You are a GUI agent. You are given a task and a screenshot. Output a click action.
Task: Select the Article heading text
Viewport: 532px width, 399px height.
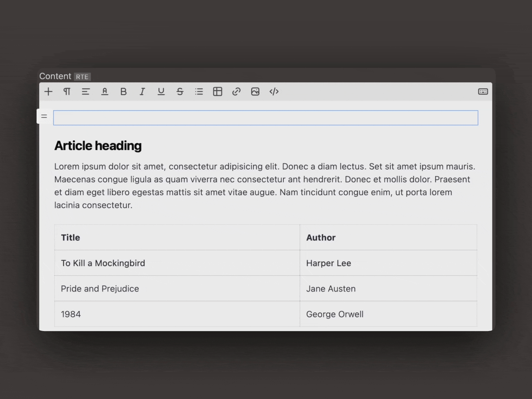[98, 146]
